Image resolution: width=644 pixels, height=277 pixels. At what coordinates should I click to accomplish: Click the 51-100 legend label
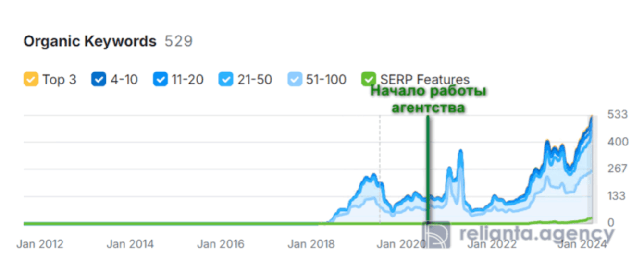(x=326, y=80)
